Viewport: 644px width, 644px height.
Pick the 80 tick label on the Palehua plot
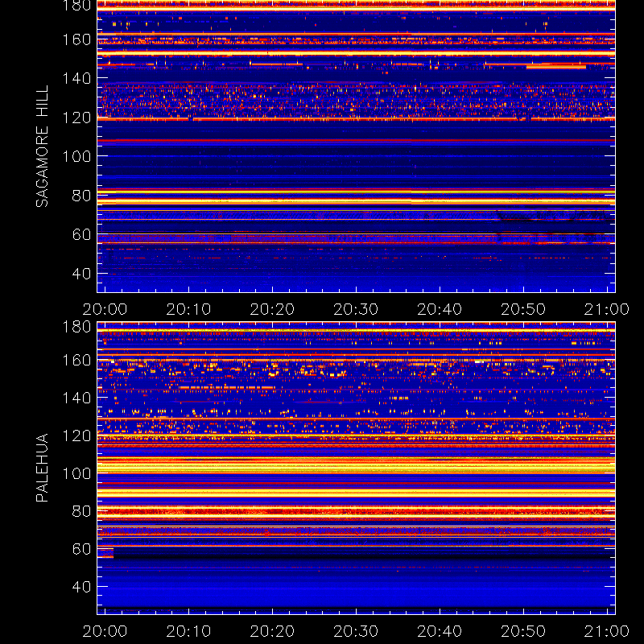(81, 511)
